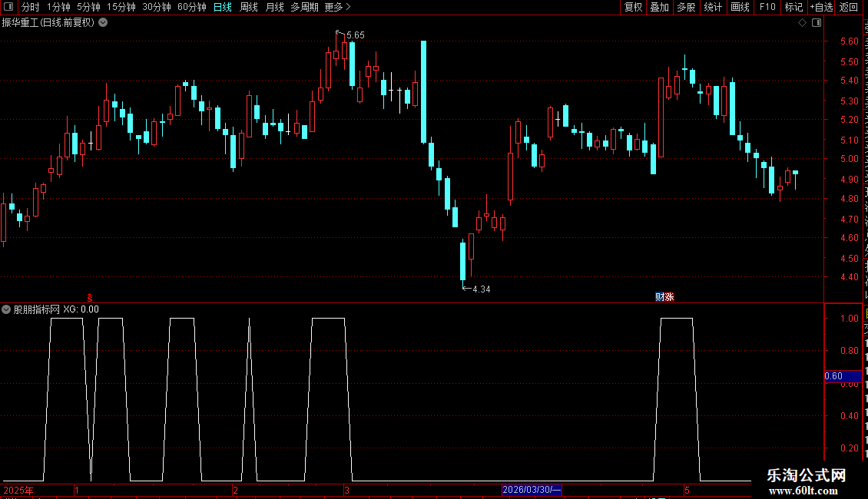The width and height of the screenshot is (868, 499).
Task: Click the 涨 event marker
Action: click(669, 297)
